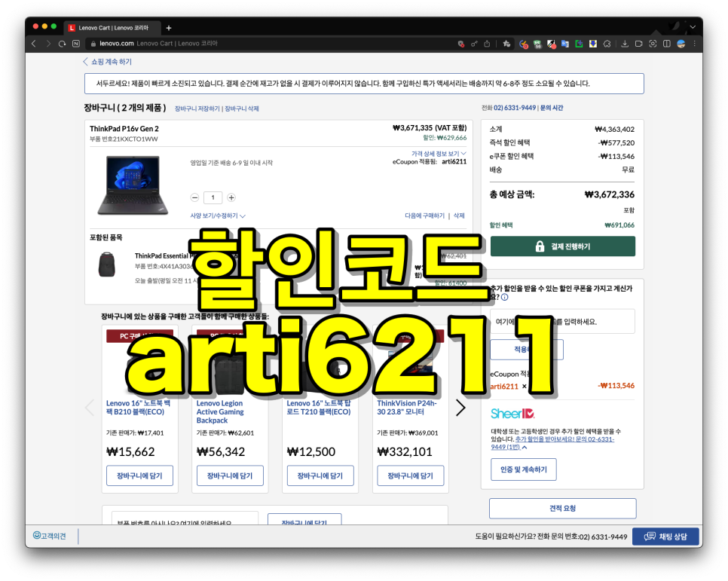728x581 pixels.
Task: Open the green SC extension showing 66
Action: [x=537, y=44]
